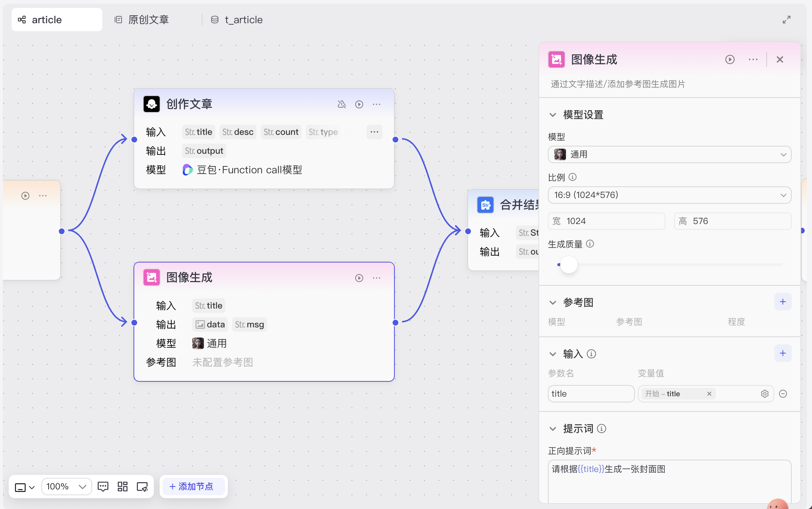Run the 图像生成 node from side panel
The height and width of the screenshot is (509, 812).
(730, 59)
